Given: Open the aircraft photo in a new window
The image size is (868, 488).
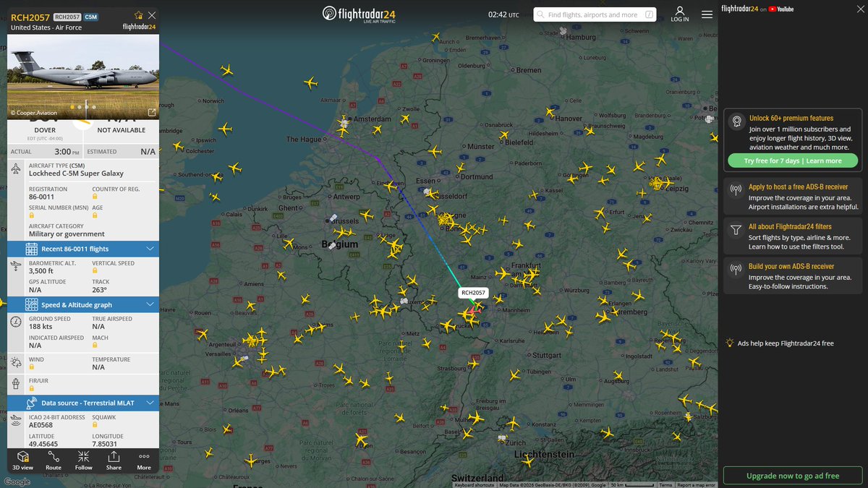Looking at the screenshot, I should (x=151, y=112).
